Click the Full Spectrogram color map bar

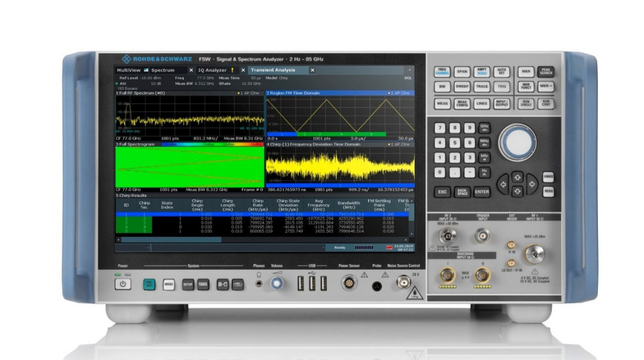(211, 144)
